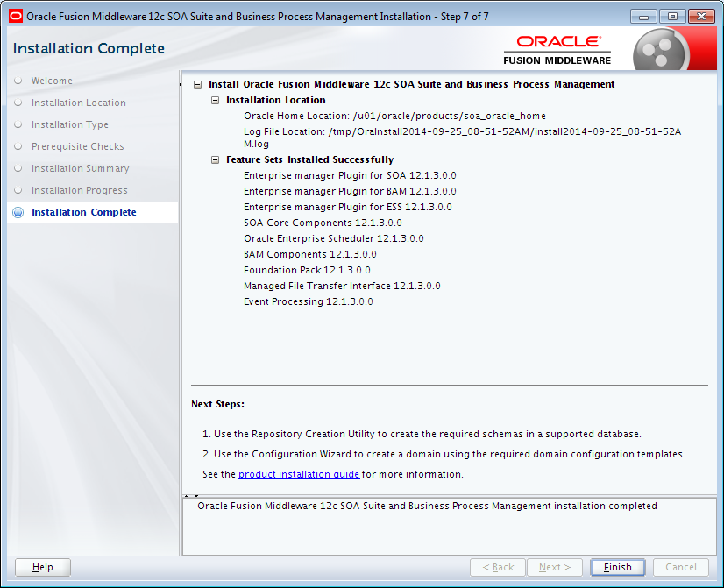The width and height of the screenshot is (724, 588).
Task: Collapse the Install Oracle Fusion Middleware node
Action: point(198,84)
